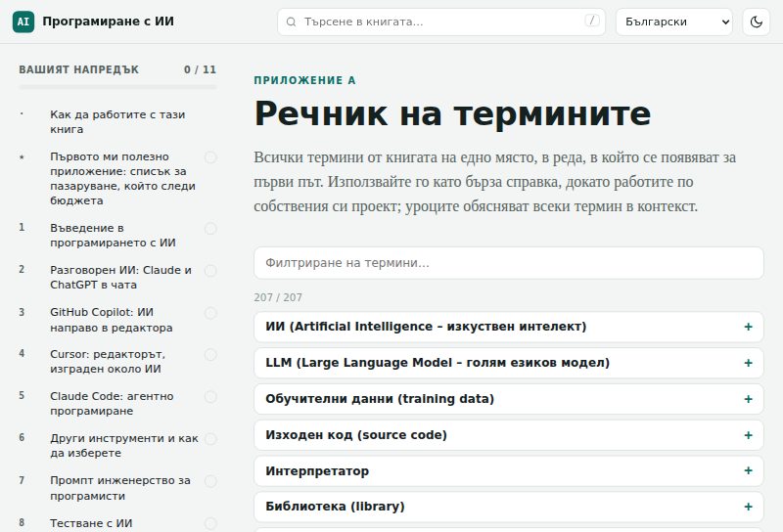Focus the Филтриране на термини filter field
Screen dimensions: 783x532
point(508,263)
